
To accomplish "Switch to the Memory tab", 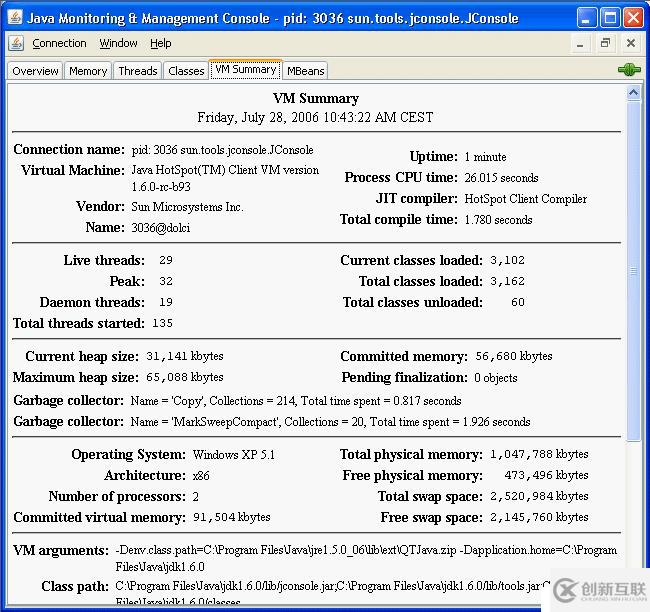I will point(88,71).
